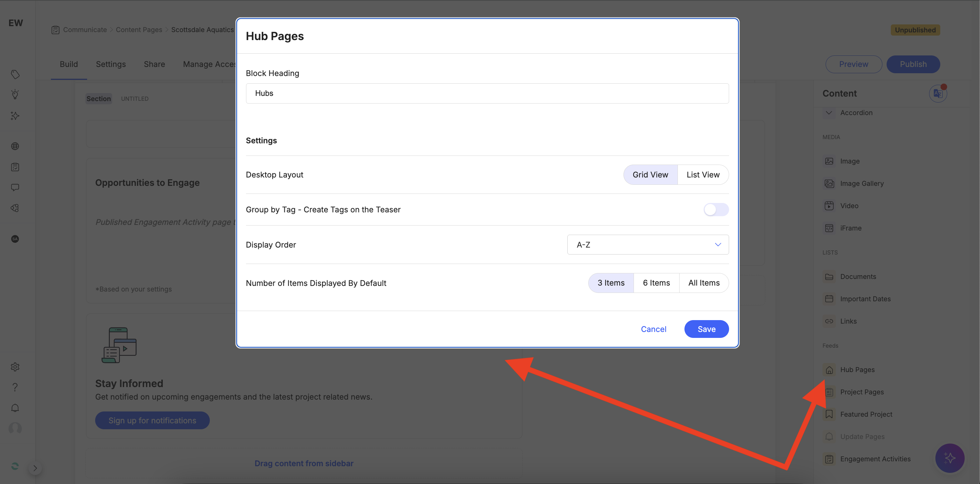Open settings gear in left sidebar
Screen dimensions: 980x484
(15, 367)
